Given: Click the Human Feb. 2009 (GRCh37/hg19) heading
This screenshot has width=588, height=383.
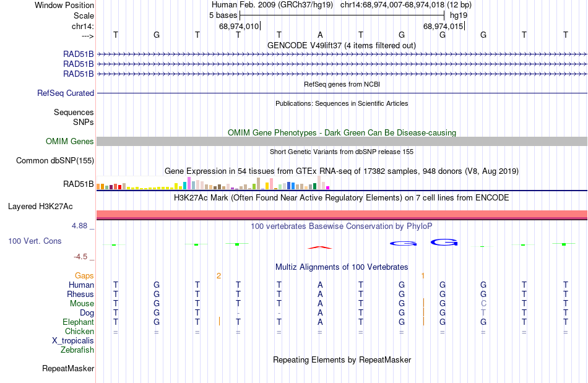Looking at the screenshot, I should [272, 5].
